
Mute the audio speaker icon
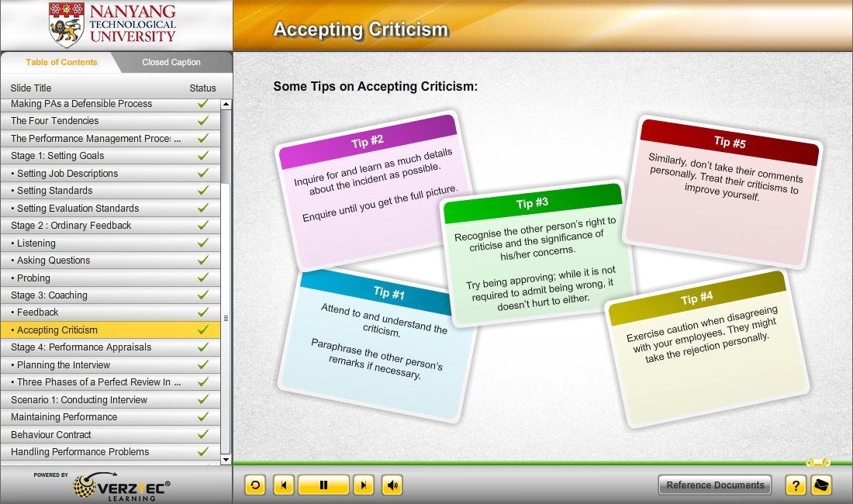tap(392, 485)
